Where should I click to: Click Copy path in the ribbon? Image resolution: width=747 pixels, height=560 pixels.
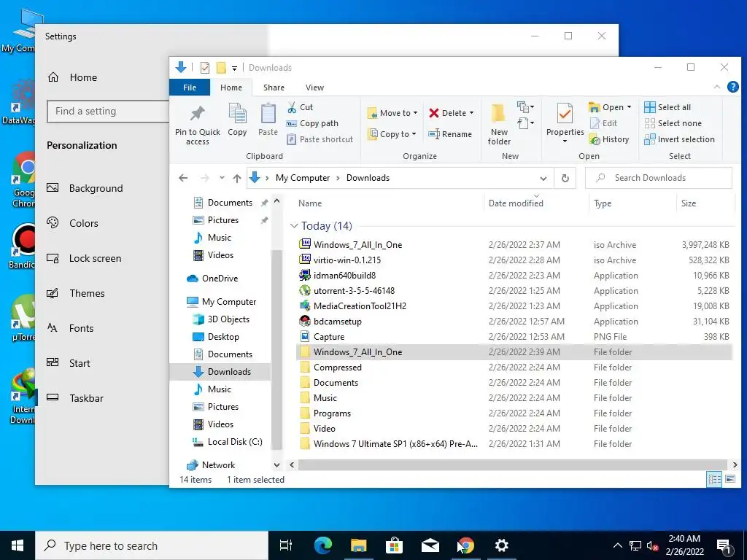pyautogui.click(x=312, y=123)
